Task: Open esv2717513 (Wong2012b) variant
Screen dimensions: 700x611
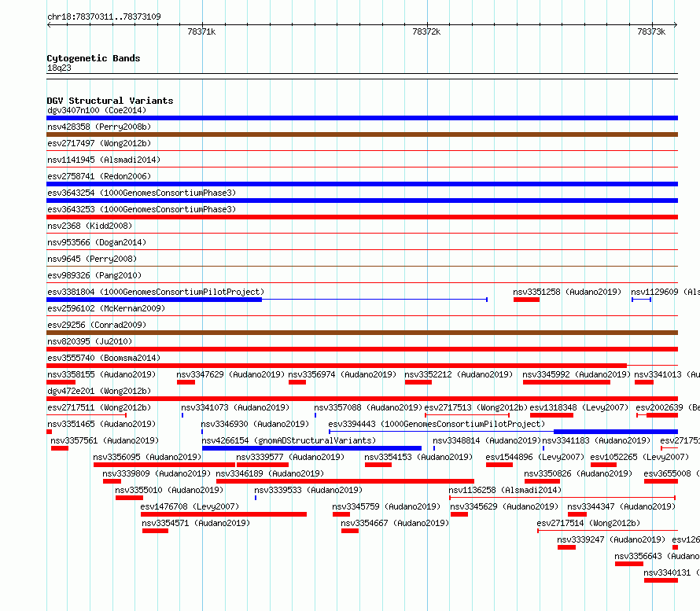Action: (476, 407)
